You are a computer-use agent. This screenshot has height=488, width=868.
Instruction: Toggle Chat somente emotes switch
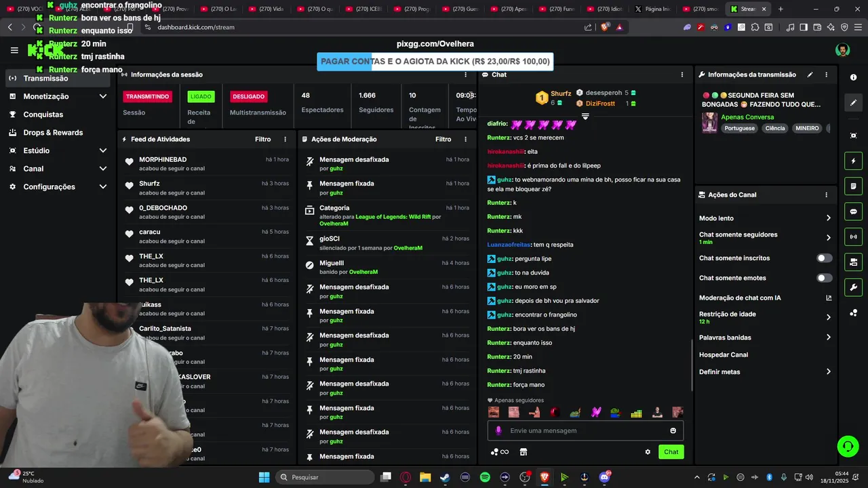point(825,278)
